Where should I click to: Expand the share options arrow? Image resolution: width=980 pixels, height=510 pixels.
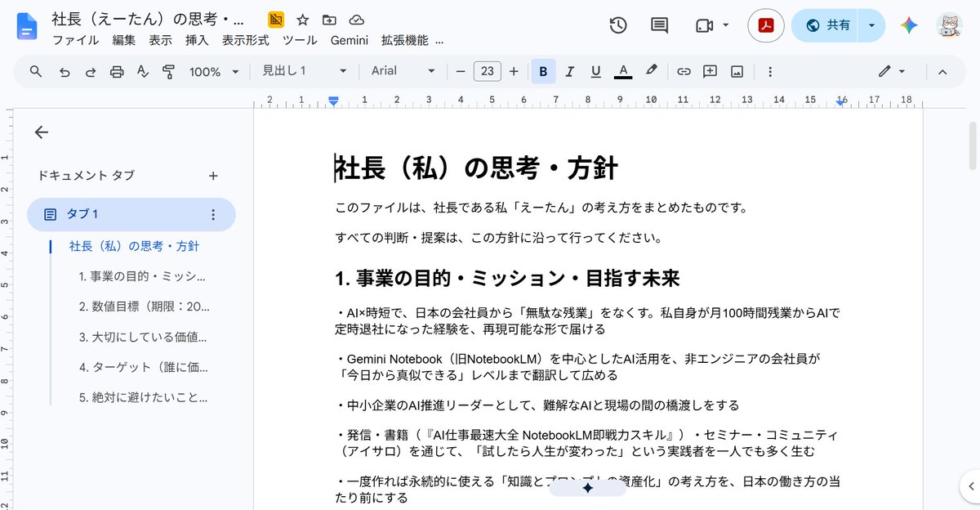[872, 25]
